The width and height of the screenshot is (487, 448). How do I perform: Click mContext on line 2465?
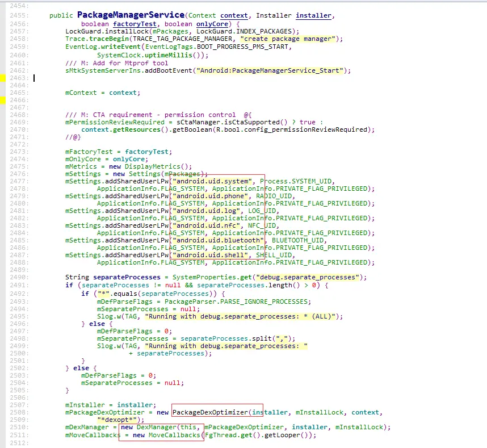click(81, 93)
